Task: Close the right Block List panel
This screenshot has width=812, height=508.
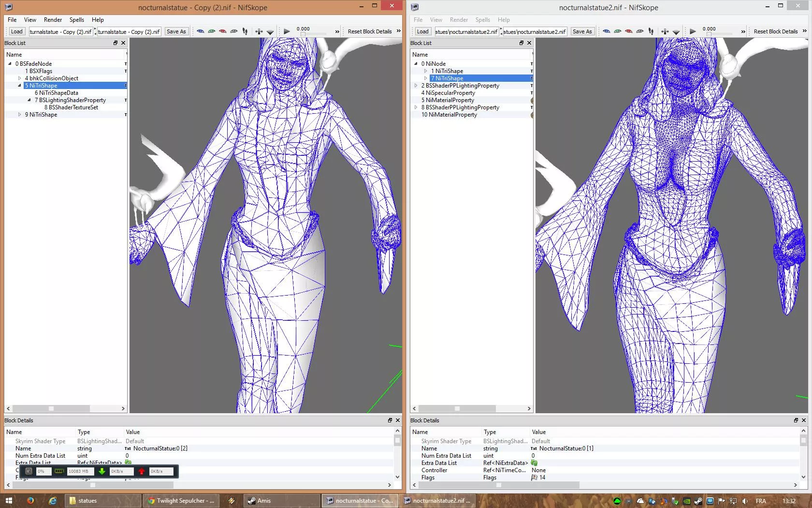Action: 529,43
